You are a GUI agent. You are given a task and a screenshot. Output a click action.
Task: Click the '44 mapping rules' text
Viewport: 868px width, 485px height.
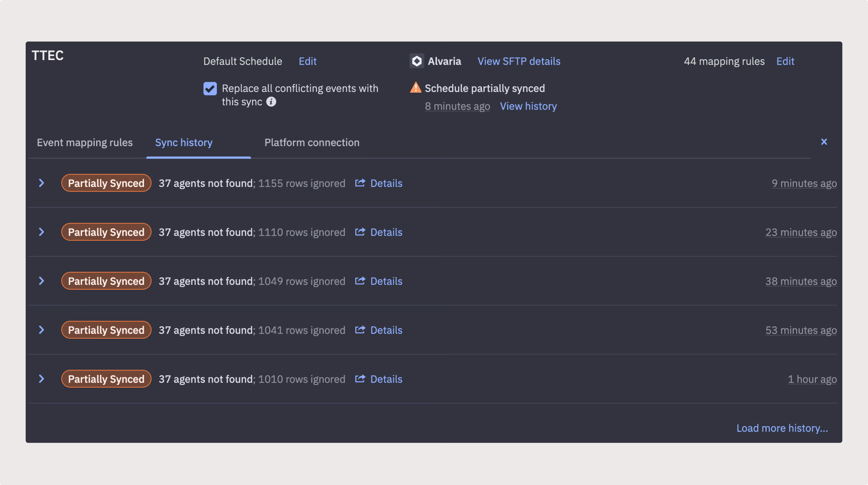(x=724, y=61)
